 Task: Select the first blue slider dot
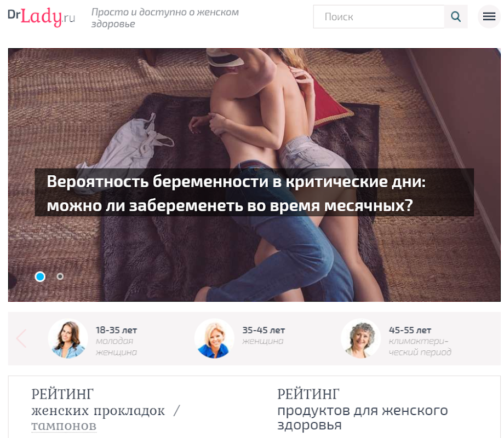[40, 276]
